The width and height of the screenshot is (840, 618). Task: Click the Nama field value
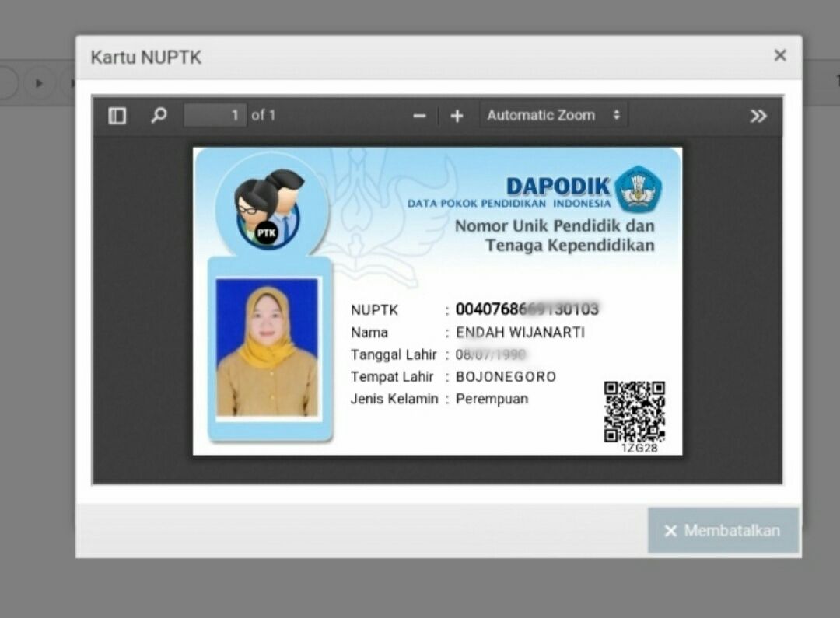pyautogui.click(x=520, y=333)
